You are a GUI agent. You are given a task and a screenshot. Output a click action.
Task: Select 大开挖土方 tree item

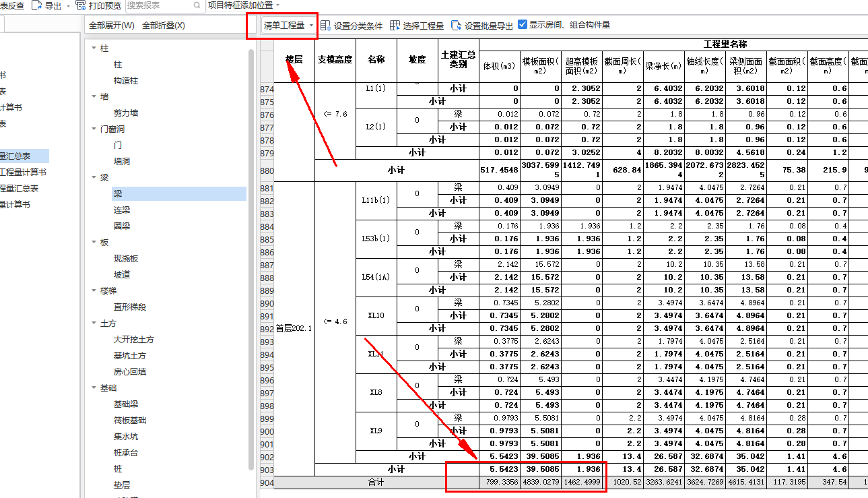pyautogui.click(x=134, y=340)
